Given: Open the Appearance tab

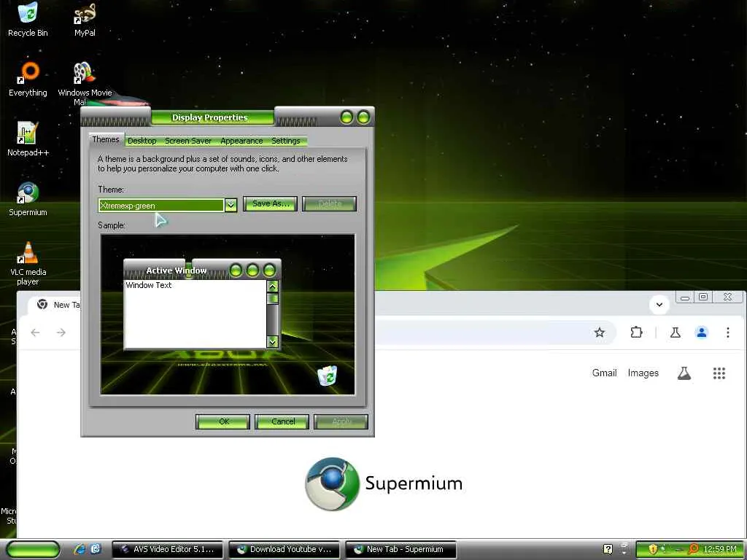Looking at the screenshot, I should tap(241, 141).
